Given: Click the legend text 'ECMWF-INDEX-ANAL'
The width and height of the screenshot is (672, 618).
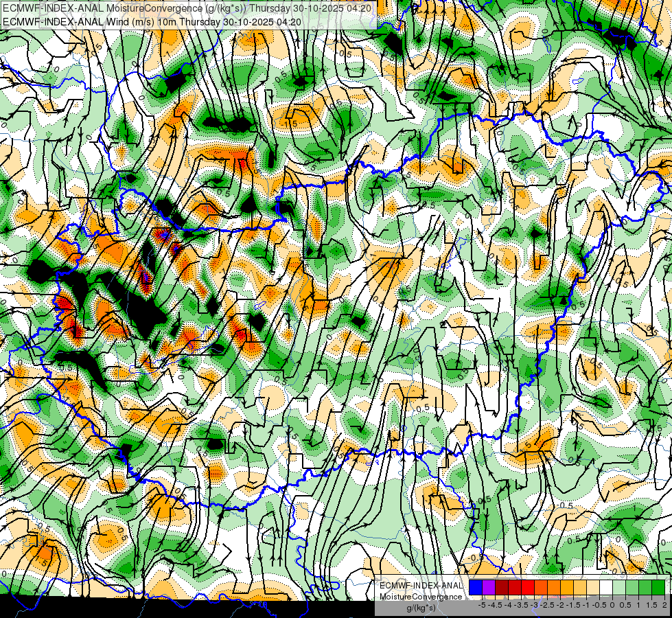Looking at the screenshot, I should click(x=421, y=586).
